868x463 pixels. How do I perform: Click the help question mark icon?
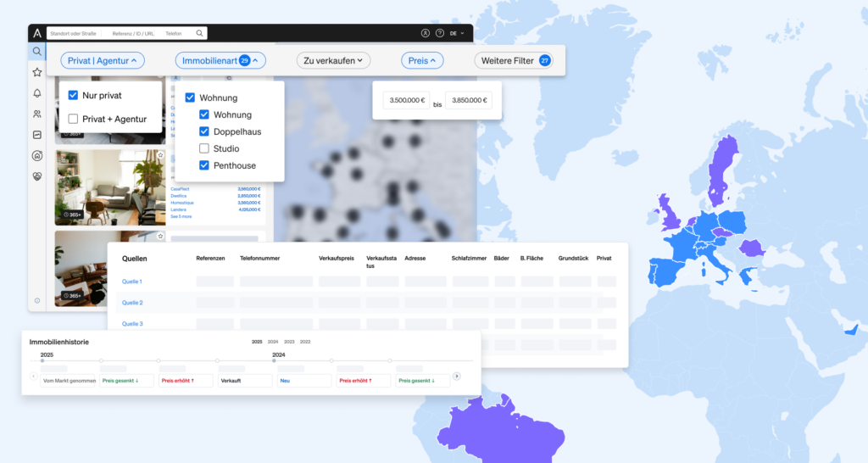[x=439, y=33]
